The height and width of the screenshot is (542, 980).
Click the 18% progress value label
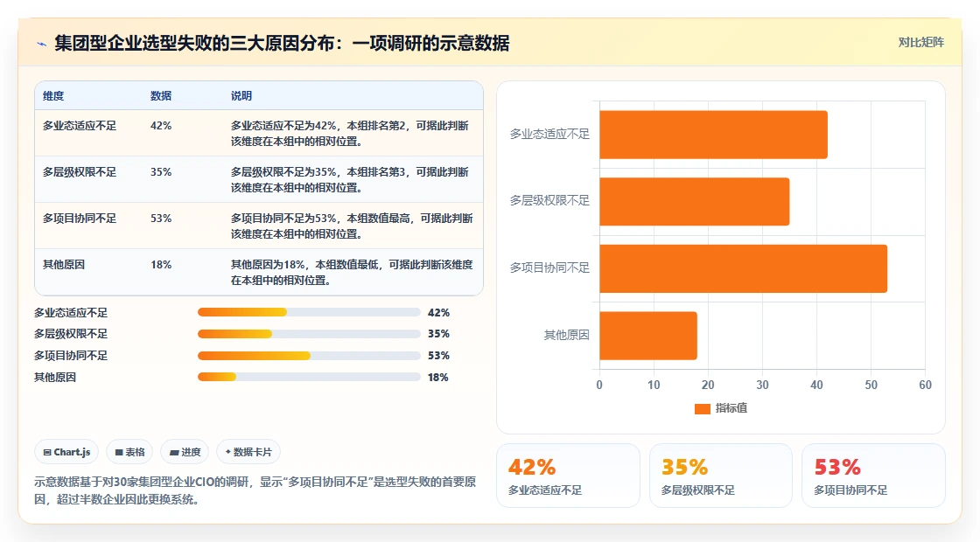[438, 377]
